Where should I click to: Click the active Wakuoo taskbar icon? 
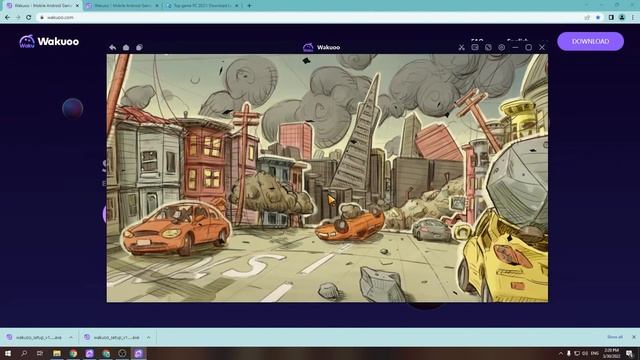(x=138, y=353)
